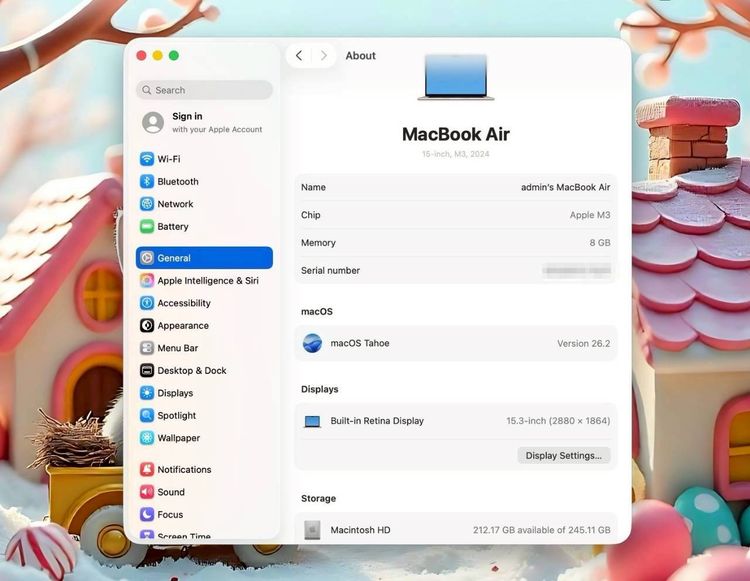The image size is (750, 581).
Task: Click the Notifications bell icon
Action: click(147, 469)
